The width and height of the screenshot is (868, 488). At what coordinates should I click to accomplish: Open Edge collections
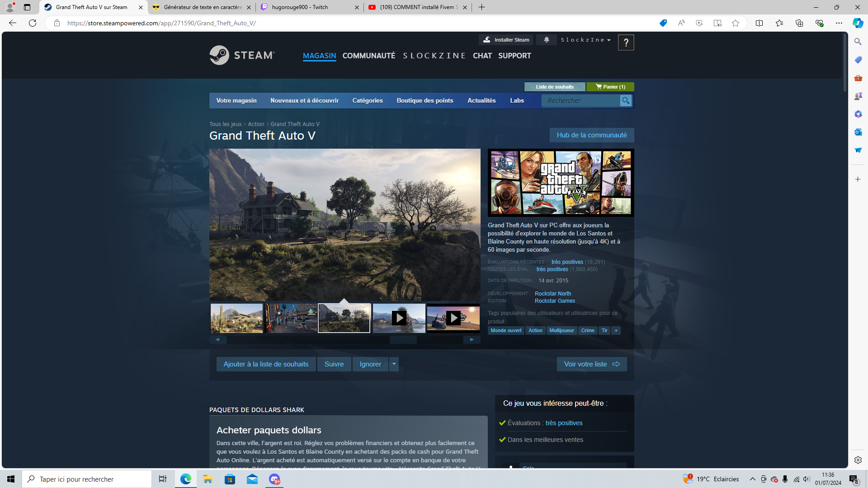click(x=799, y=23)
